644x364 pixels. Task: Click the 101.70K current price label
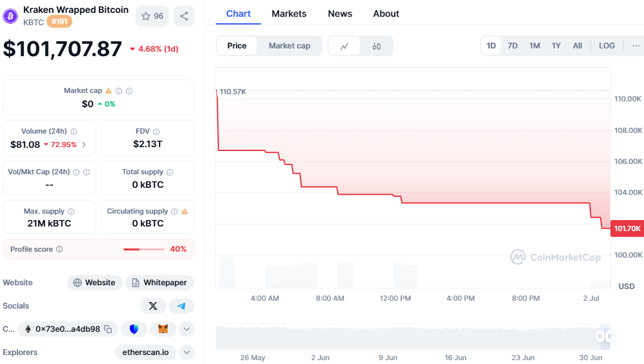click(627, 228)
